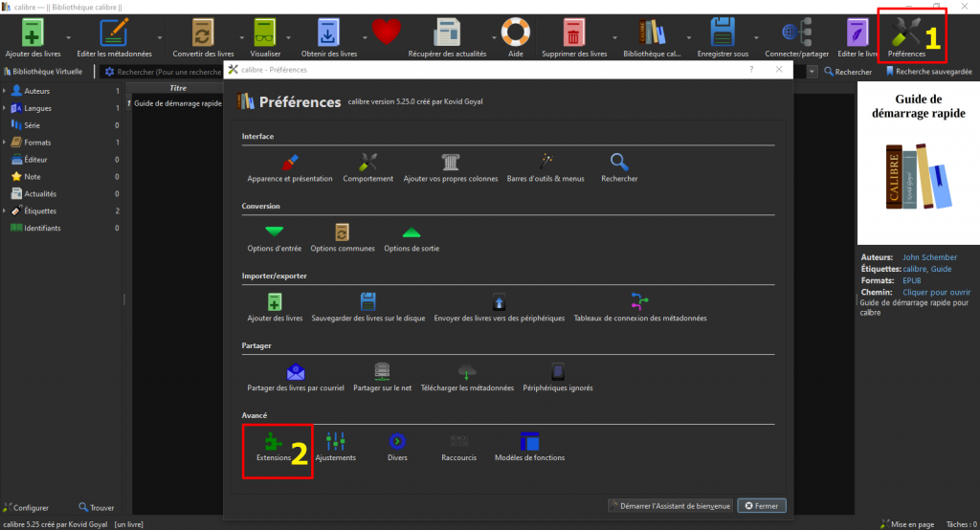980x530 pixels.
Task: Open Partager sur le net settings
Action: 382,378
